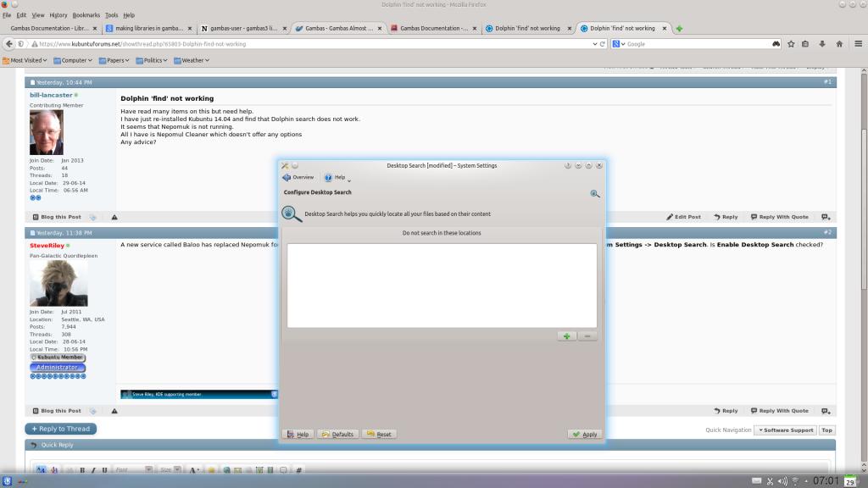Viewport: 868px width, 488px height.
Task: Bookmark this page with the star icon
Action: [x=791, y=44]
